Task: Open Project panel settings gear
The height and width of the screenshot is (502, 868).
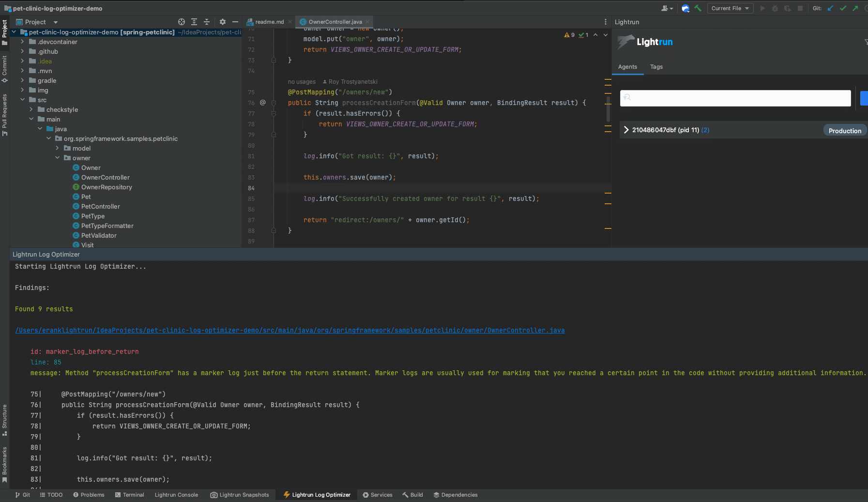Action: tap(222, 22)
